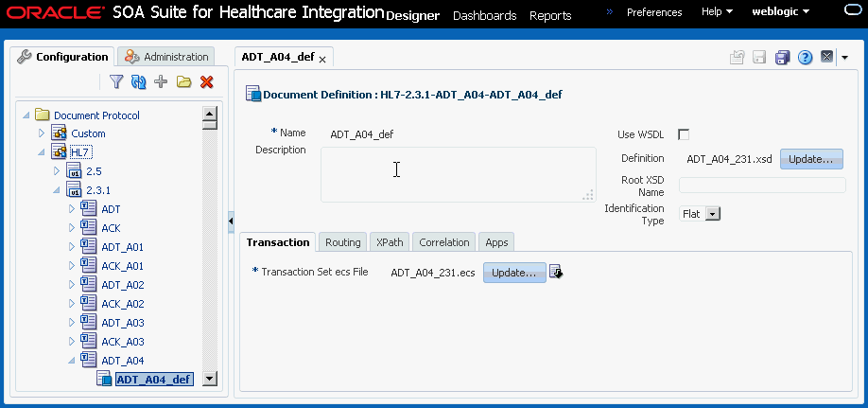The height and width of the screenshot is (408, 868).
Task: Click the double chevron before Preferences
Action: tap(610, 11)
